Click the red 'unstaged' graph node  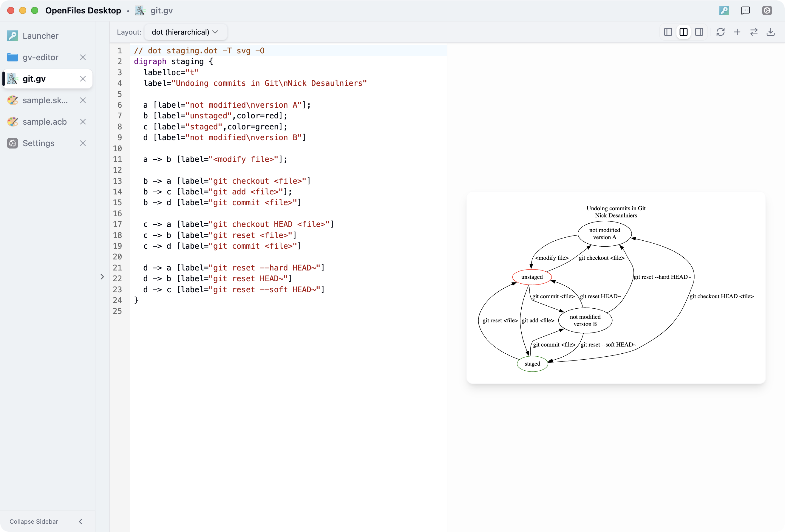(x=532, y=277)
